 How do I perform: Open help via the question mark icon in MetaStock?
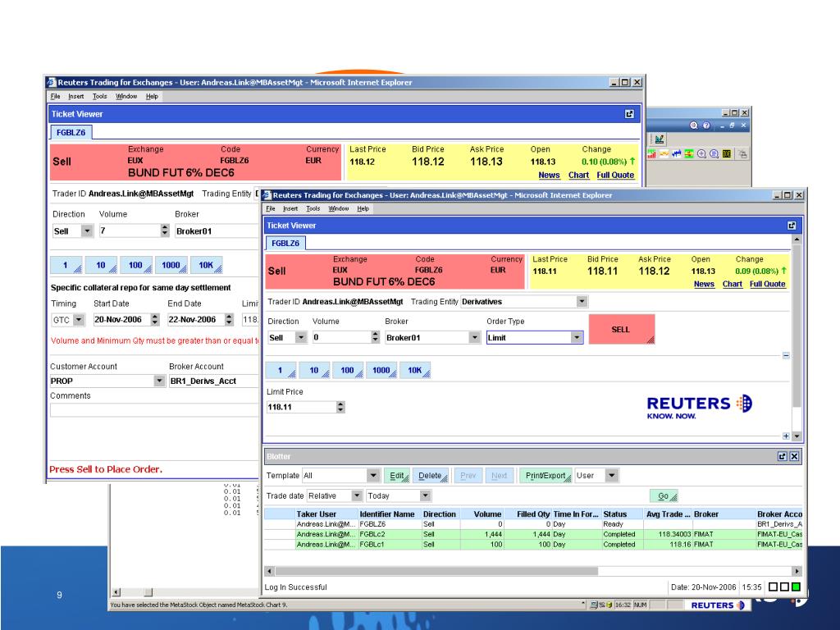(x=706, y=126)
